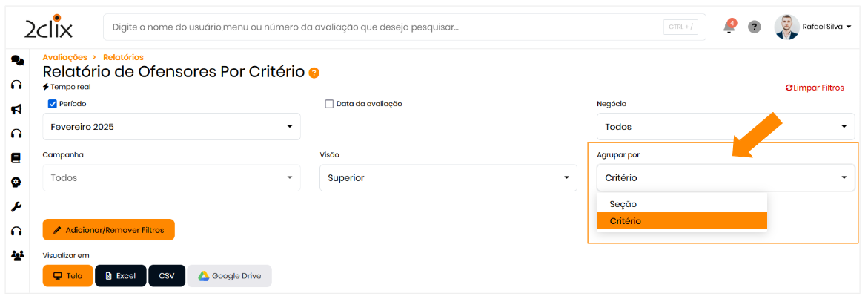Open the chat bubbles icon in sidebar
Screen dimensions: 868x299
click(16, 60)
